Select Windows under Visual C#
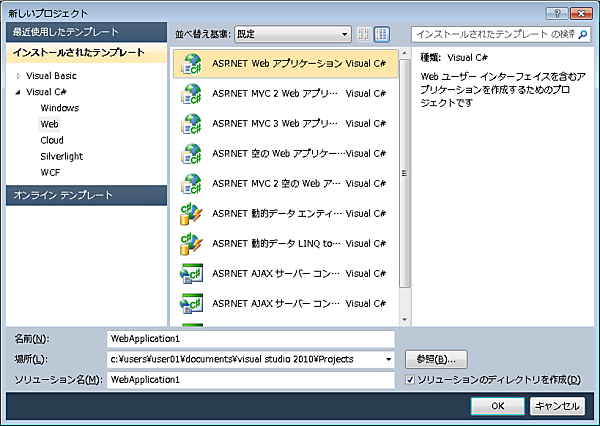 (x=60, y=108)
